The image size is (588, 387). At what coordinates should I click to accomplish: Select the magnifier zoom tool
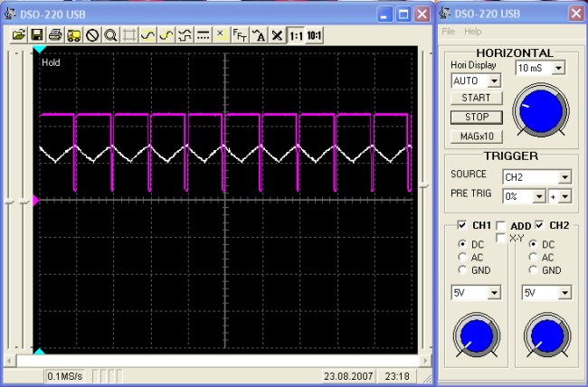coord(110,35)
